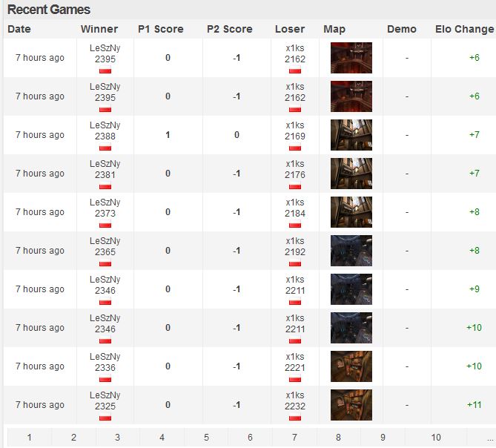Click the flag icon under x1ks 2232
Screen dimensions: 496x448
tap(294, 418)
